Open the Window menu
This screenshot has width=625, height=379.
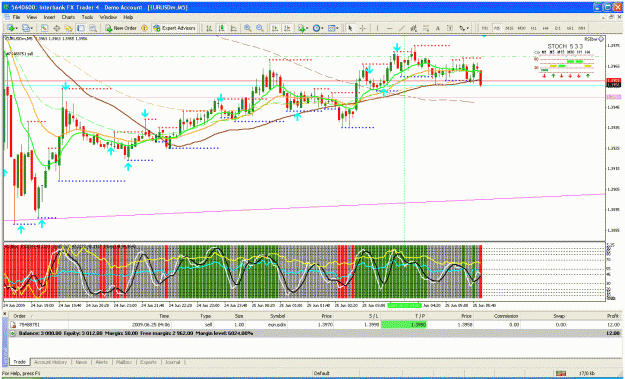[108, 17]
